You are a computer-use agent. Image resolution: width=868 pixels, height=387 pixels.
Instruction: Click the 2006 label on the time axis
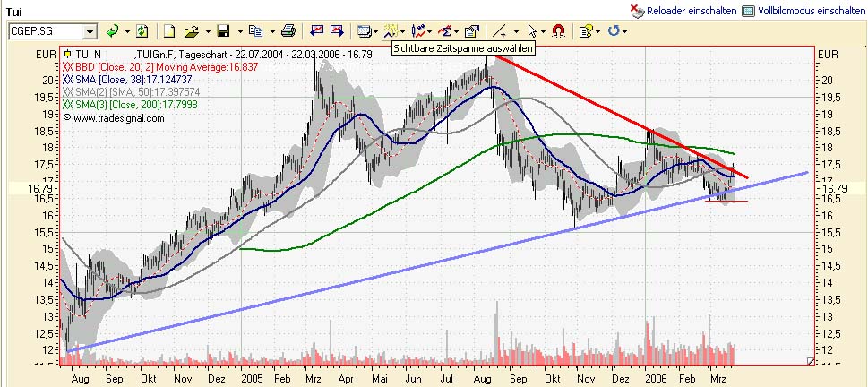click(656, 380)
